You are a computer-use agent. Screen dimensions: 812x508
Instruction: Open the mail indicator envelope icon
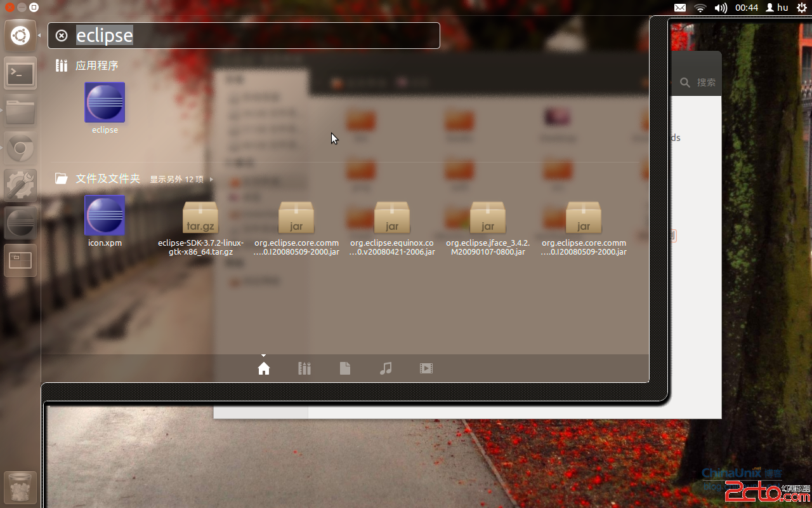[680, 8]
